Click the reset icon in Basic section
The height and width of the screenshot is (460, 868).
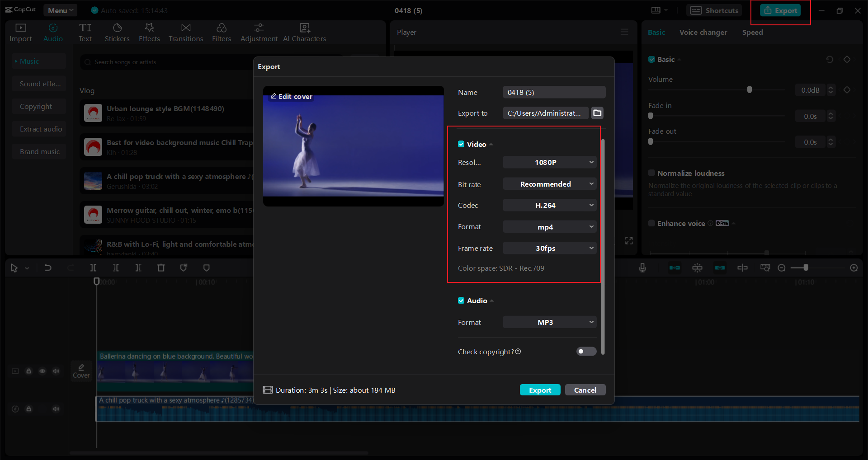pyautogui.click(x=830, y=59)
